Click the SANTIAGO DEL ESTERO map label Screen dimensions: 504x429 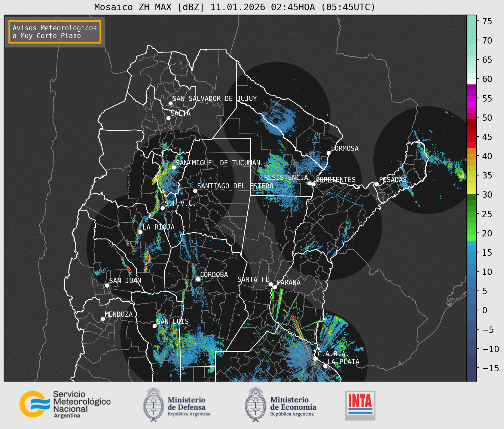pos(235,186)
